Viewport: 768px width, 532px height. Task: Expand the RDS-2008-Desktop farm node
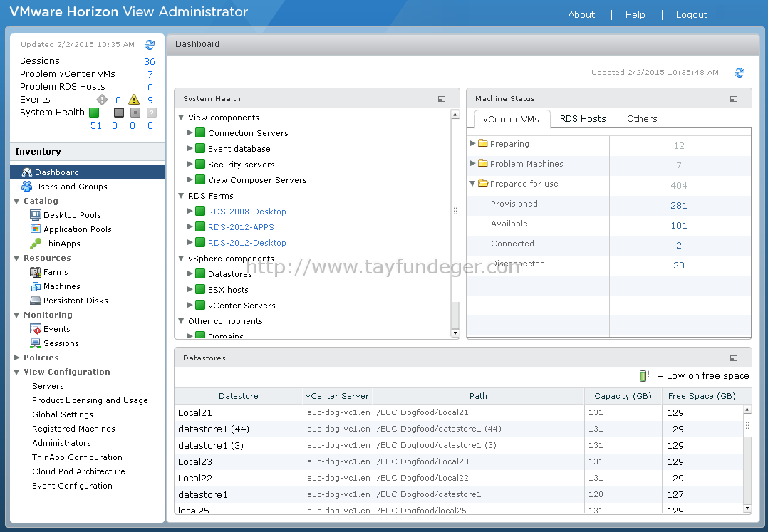[x=190, y=211]
